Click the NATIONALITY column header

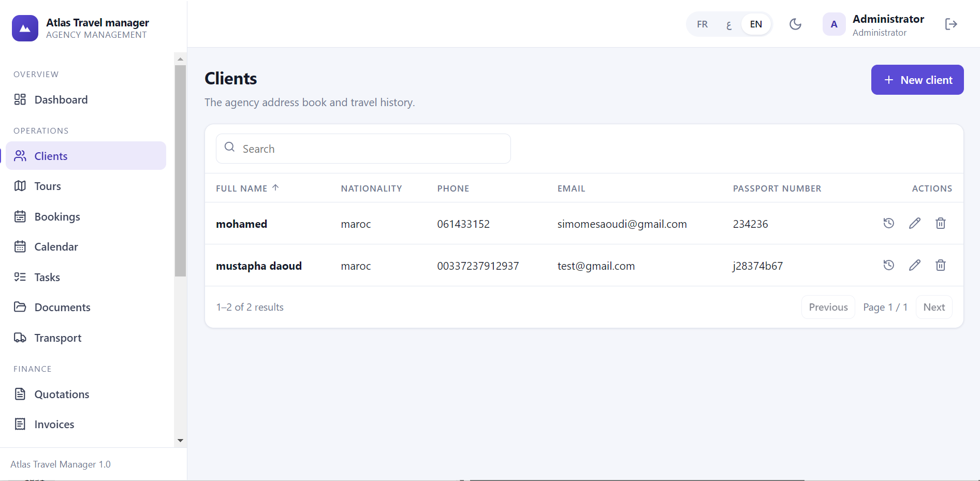371,188
